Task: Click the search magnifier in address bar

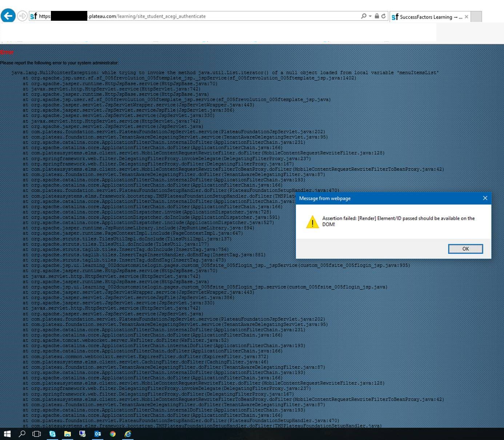Action: point(364,16)
